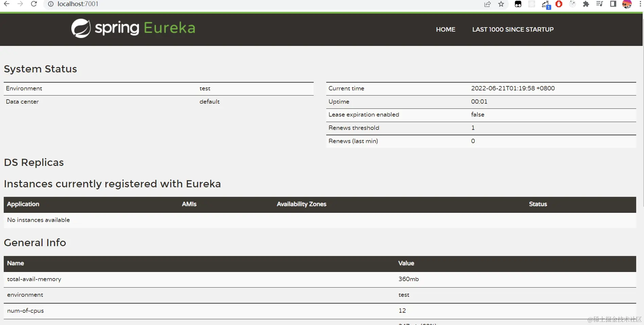Open the browser three-dot menu
Image resolution: width=644 pixels, height=325 pixels.
click(x=640, y=4)
